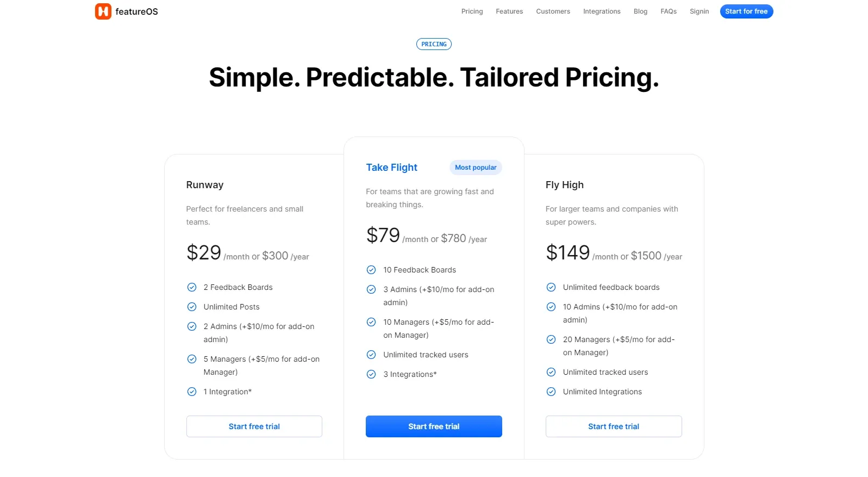Click the checkmark beside Unlimited feedback boards
The image size is (868, 477).
click(551, 287)
